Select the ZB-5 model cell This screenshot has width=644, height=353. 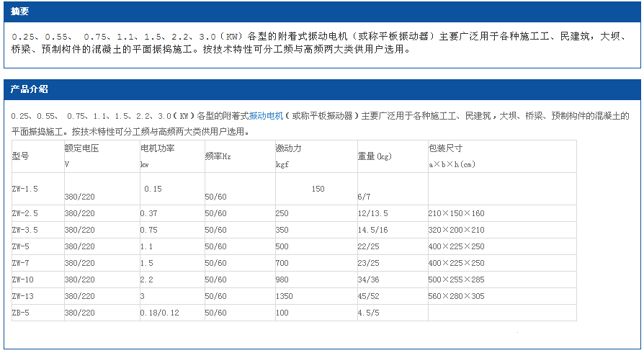(x=20, y=313)
